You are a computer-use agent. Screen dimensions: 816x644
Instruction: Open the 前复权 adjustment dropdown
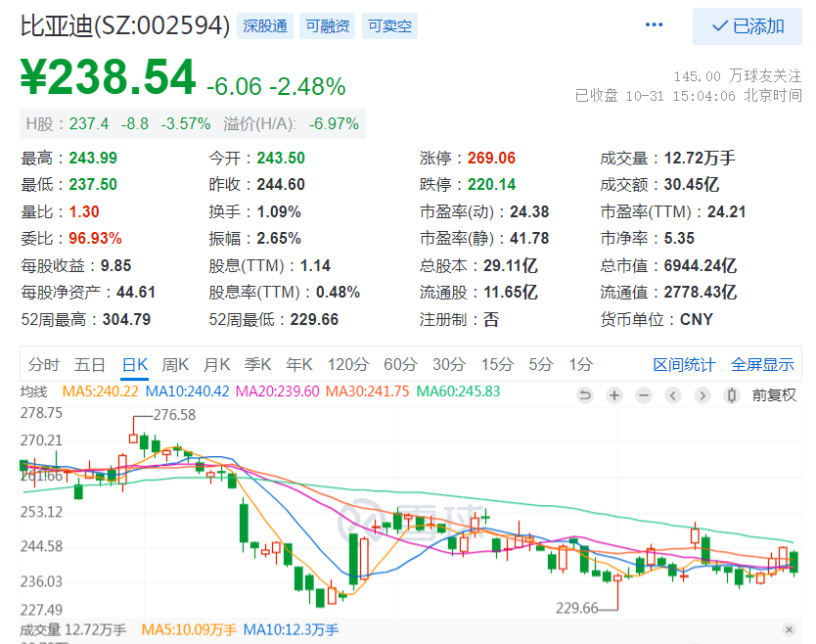774,395
